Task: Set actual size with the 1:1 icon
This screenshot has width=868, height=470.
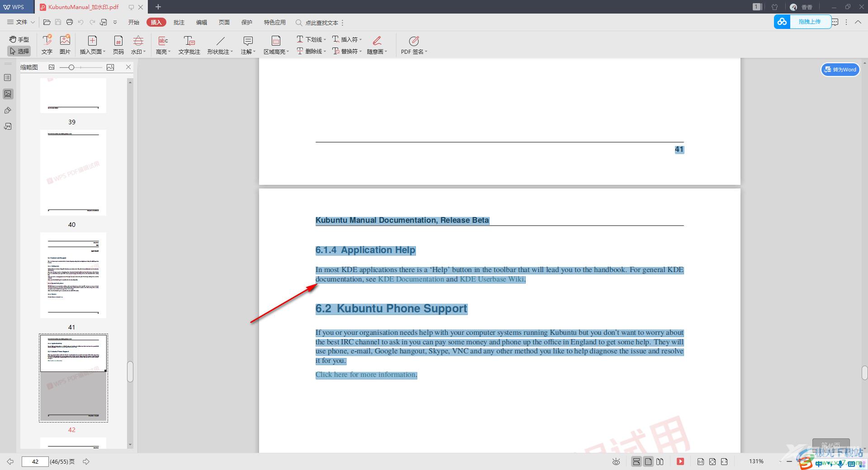Action: click(x=700, y=461)
